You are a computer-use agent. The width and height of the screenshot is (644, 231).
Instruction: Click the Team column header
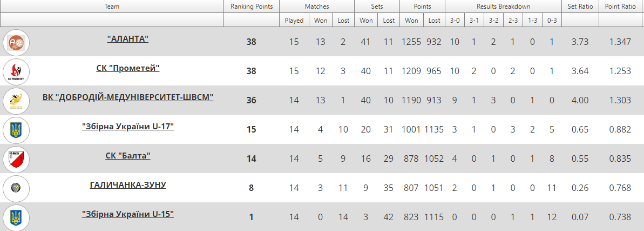(x=112, y=6)
